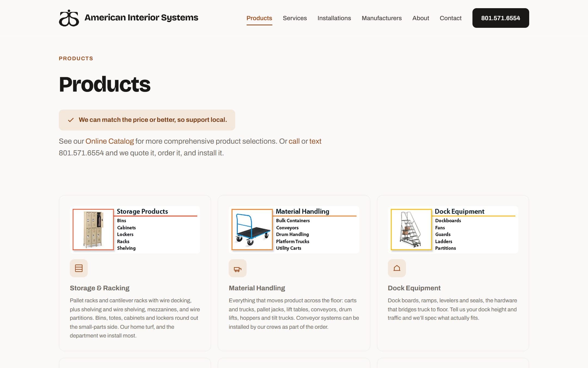The height and width of the screenshot is (368, 588).
Task: Click the checkmark icon in price match banner
Action: pos(71,120)
